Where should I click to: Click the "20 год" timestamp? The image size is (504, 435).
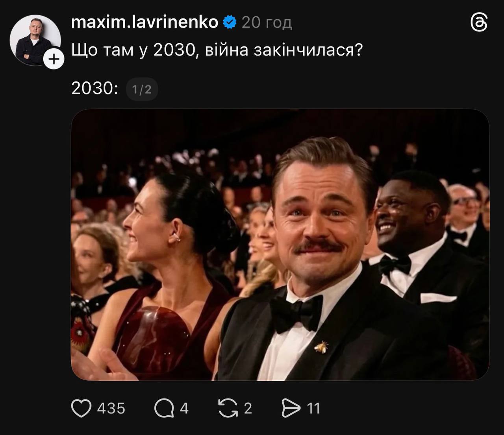click(x=267, y=23)
